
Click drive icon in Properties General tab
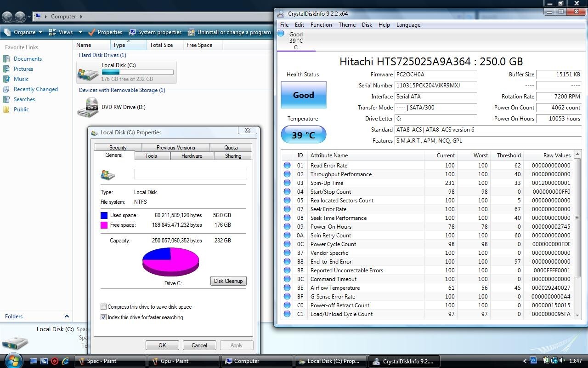(108, 174)
